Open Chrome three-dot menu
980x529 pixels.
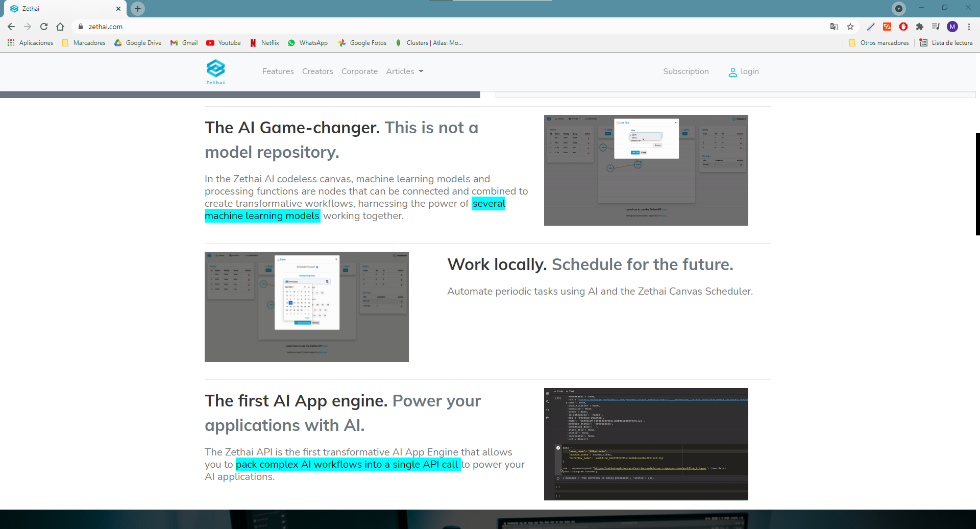[969, 27]
